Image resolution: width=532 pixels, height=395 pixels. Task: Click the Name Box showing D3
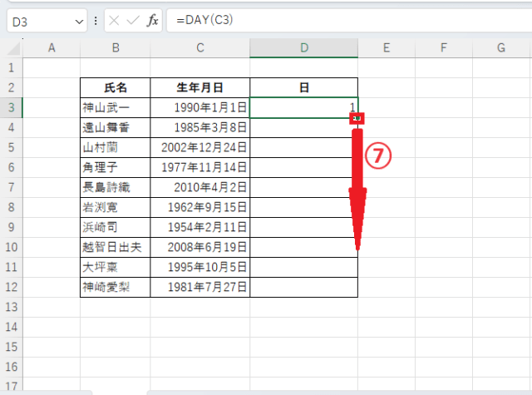(x=40, y=20)
